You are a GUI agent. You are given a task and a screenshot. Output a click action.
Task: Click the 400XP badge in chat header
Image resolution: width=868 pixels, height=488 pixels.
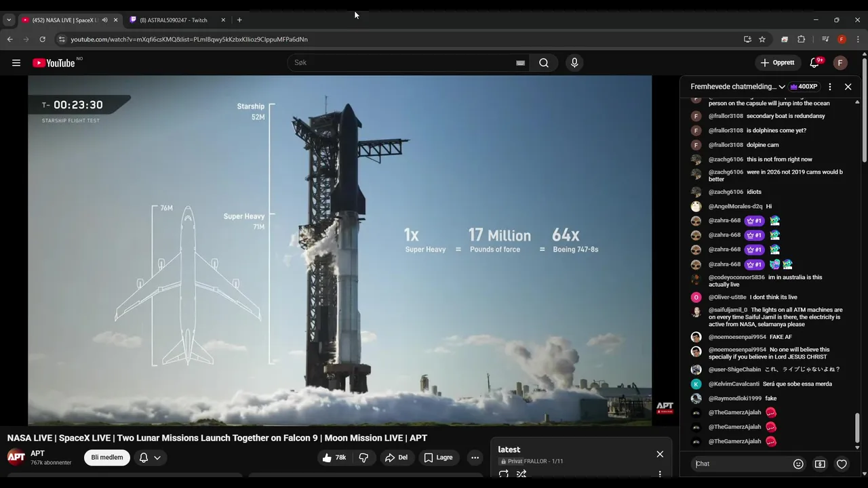pyautogui.click(x=804, y=87)
